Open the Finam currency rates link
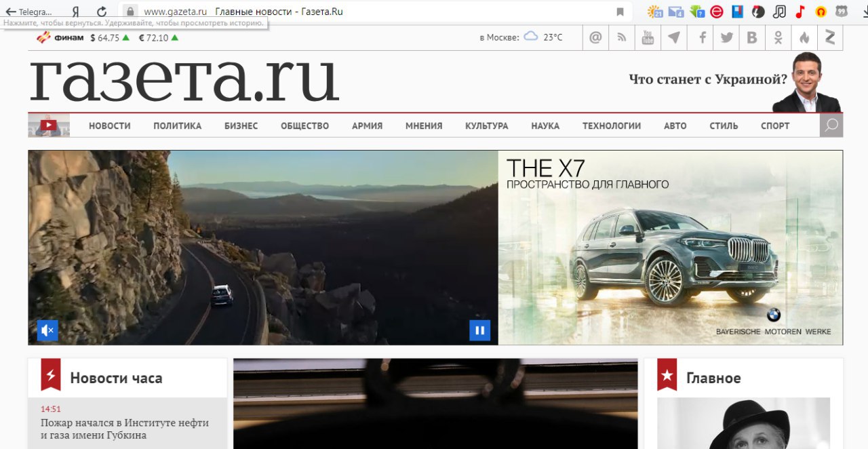 60,38
